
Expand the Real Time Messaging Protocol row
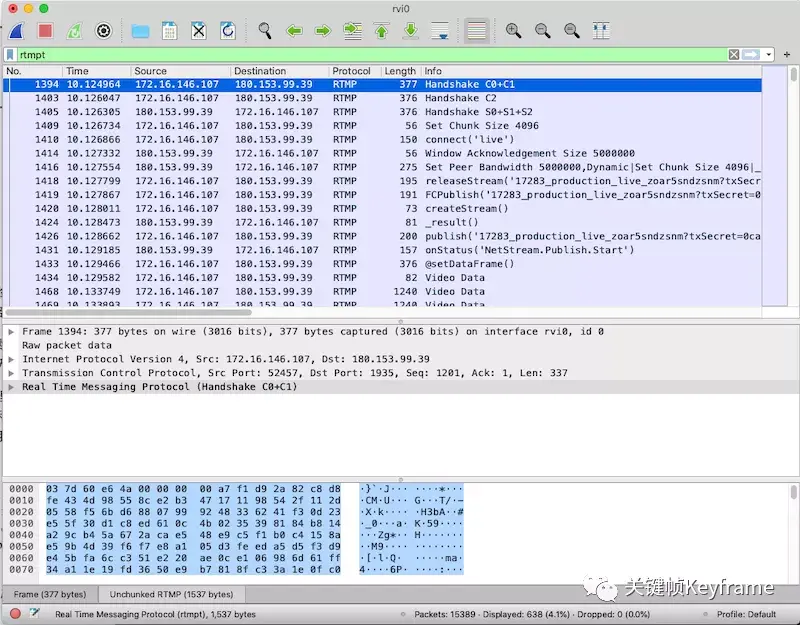click(11, 387)
